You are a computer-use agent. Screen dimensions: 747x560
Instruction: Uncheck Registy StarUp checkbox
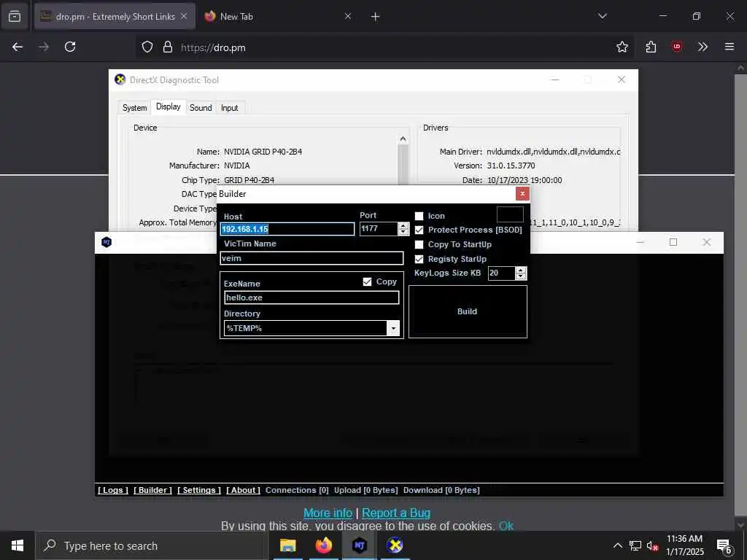419,259
